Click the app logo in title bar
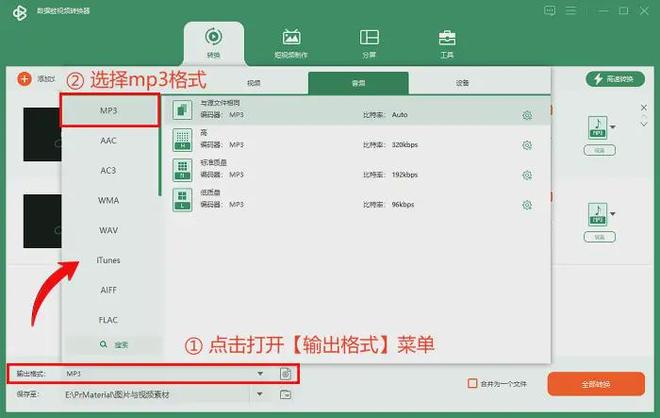This screenshot has width=660, height=418. click(x=20, y=12)
